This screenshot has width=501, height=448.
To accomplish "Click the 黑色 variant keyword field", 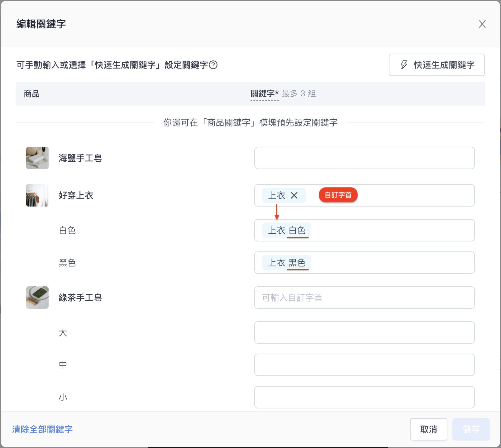I will tap(364, 263).
